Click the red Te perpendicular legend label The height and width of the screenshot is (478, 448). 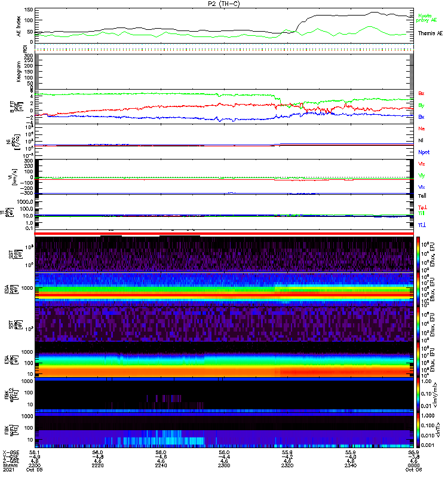tap(422, 207)
